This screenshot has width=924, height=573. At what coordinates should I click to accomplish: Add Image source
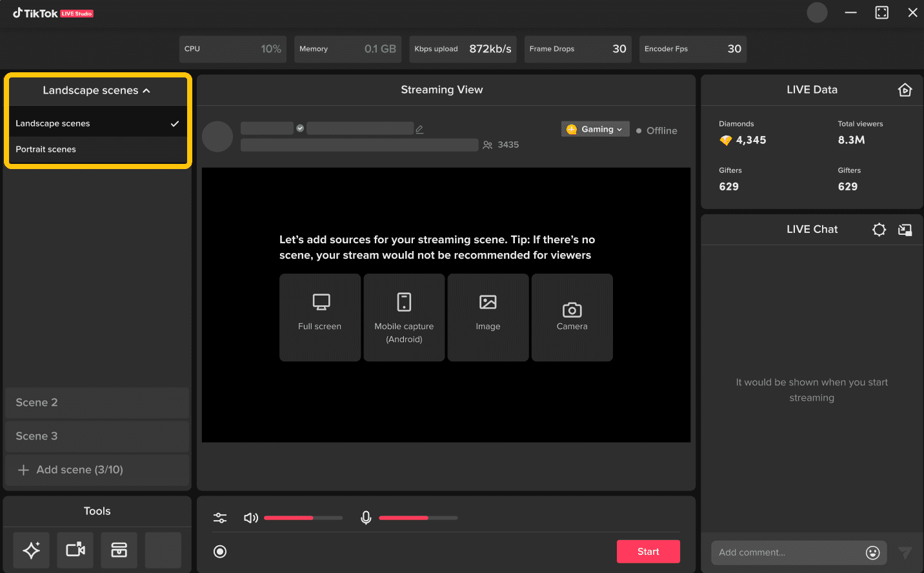(488, 317)
